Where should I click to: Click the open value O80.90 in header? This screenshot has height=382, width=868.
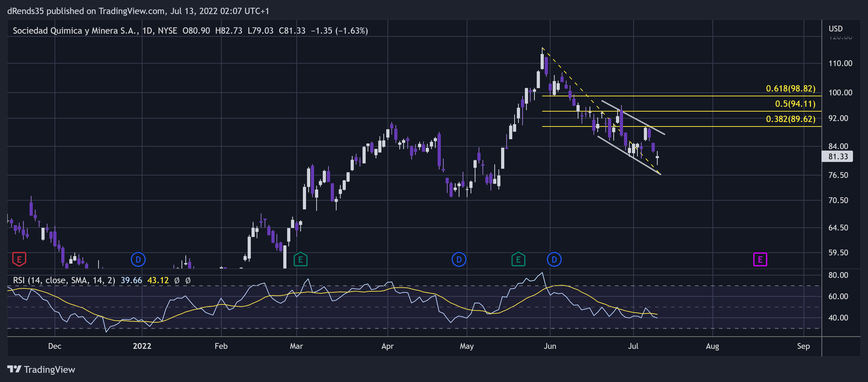pyautogui.click(x=196, y=31)
